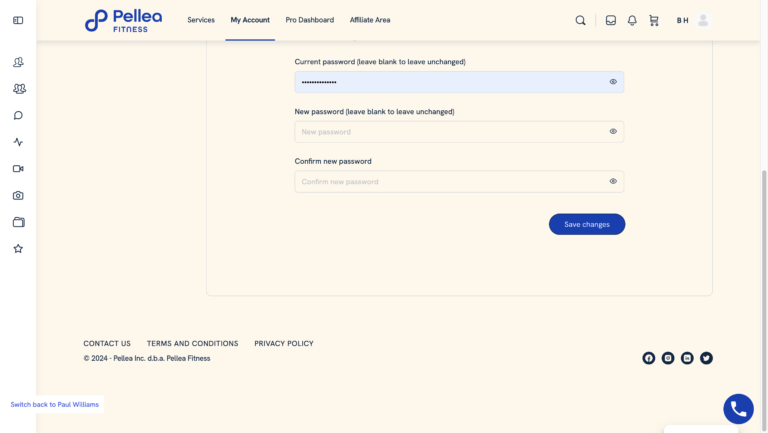Open the activity pulse sidebar icon
768x433 pixels.
point(18,142)
